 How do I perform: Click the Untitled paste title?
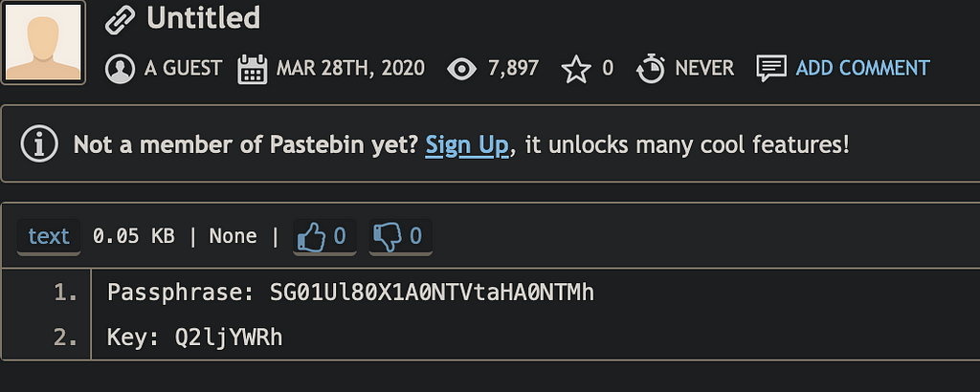coord(203,18)
